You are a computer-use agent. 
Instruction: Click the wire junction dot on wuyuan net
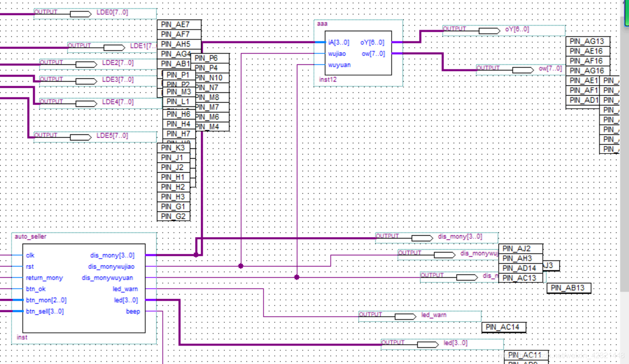coord(297,277)
